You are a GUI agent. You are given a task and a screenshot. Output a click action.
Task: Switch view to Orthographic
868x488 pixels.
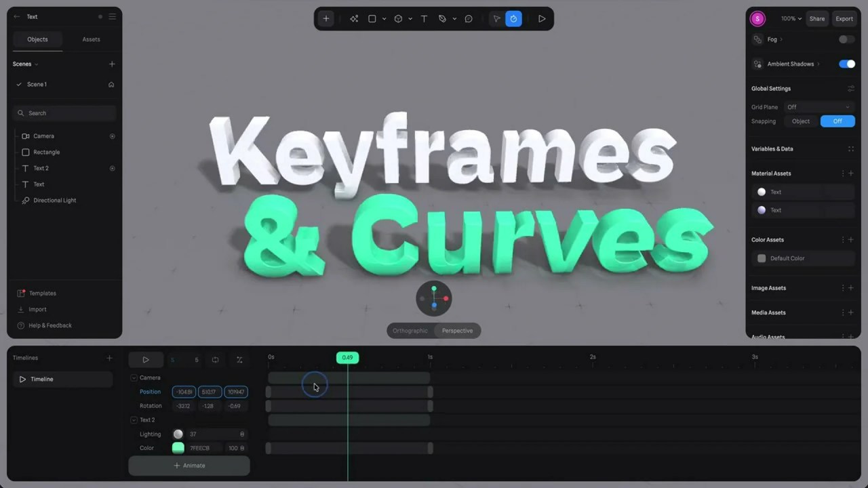(410, 330)
